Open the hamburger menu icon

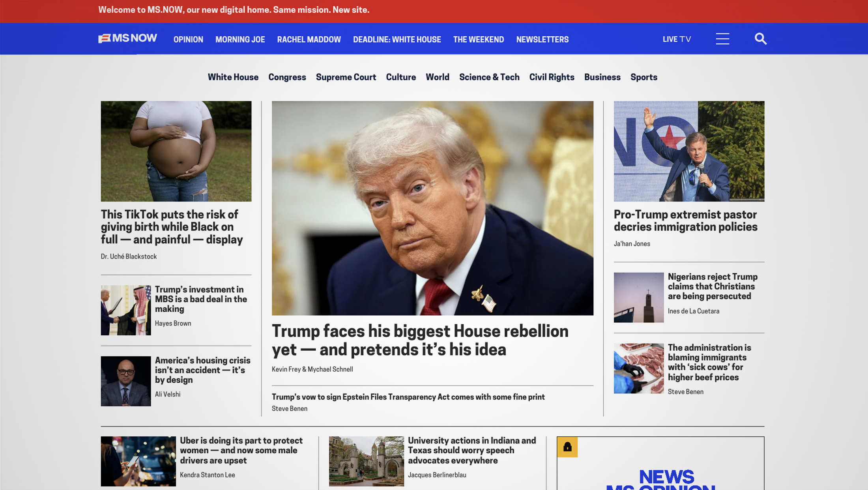(722, 39)
